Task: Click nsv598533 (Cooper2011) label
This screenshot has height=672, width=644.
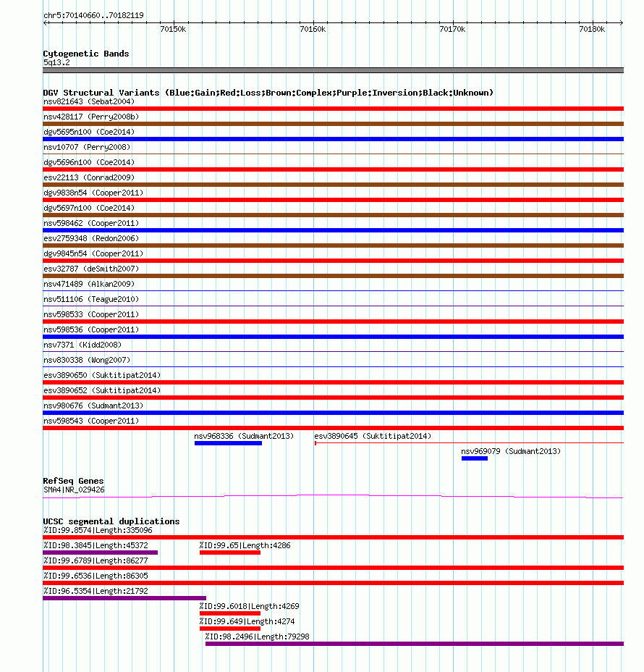Action: (91, 314)
